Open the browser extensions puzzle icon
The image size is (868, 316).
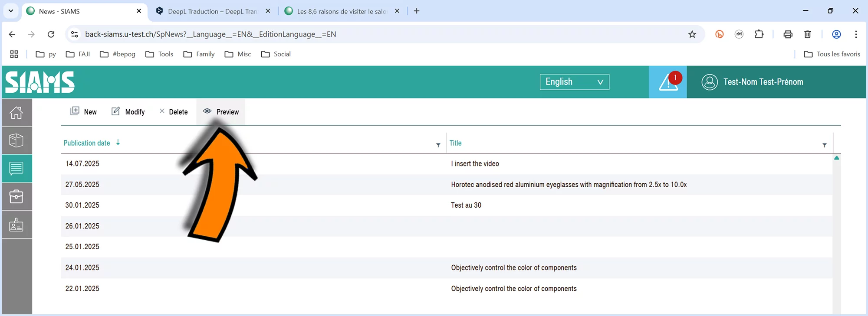coord(759,34)
